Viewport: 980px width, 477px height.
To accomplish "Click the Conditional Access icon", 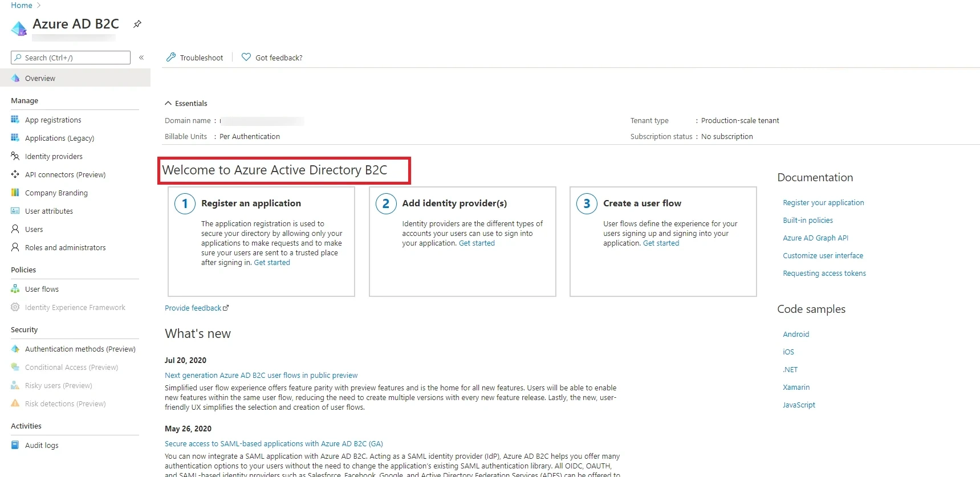I will coord(15,367).
